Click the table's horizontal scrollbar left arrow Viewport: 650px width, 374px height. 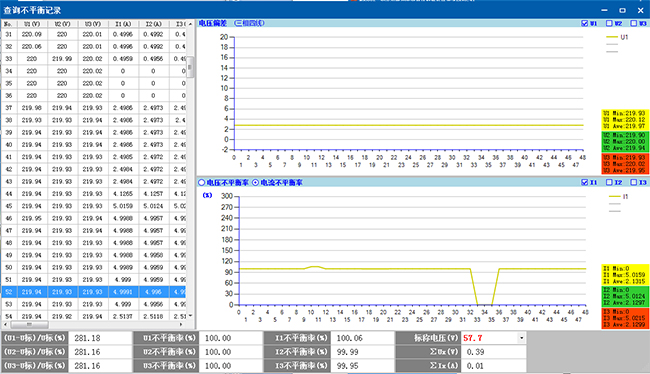(x=5, y=324)
